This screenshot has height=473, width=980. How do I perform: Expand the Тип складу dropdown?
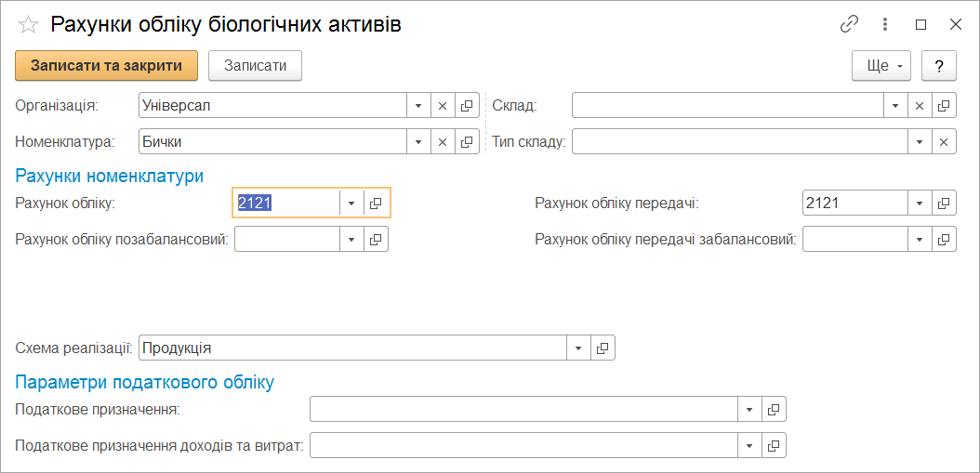coord(920,142)
